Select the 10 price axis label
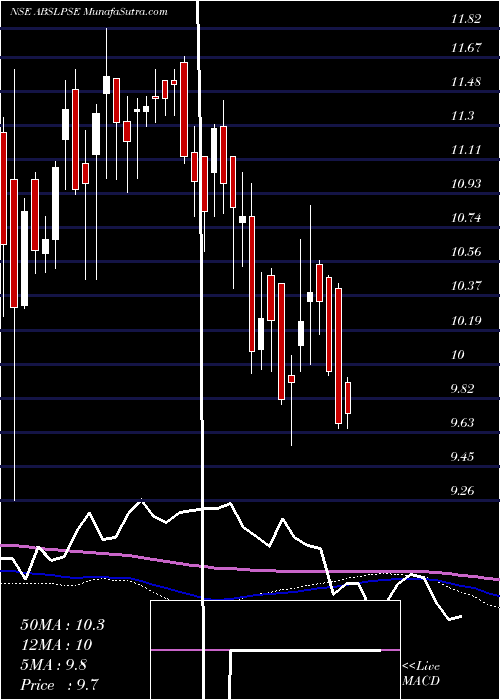500x700 pixels. (x=458, y=354)
